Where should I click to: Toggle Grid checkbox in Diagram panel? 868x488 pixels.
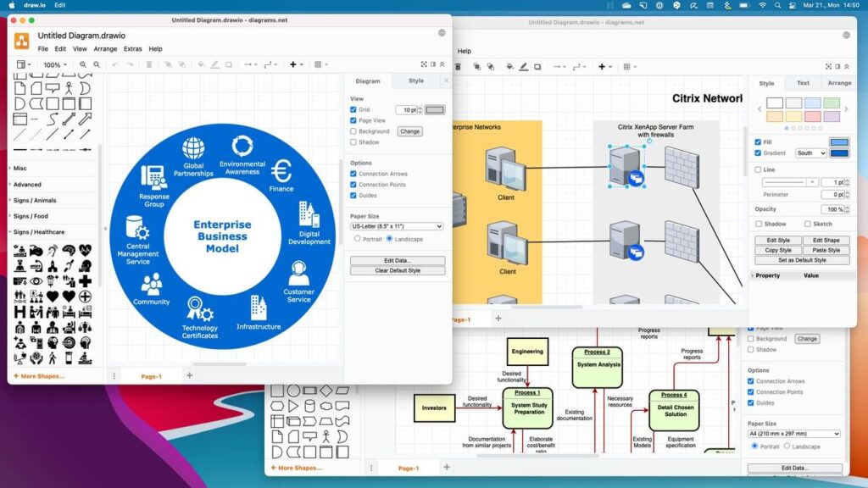pyautogui.click(x=353, y=109)
